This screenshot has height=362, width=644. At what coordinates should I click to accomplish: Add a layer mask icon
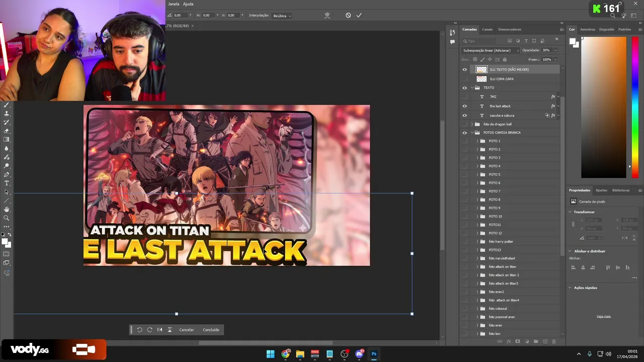point(518,341)
